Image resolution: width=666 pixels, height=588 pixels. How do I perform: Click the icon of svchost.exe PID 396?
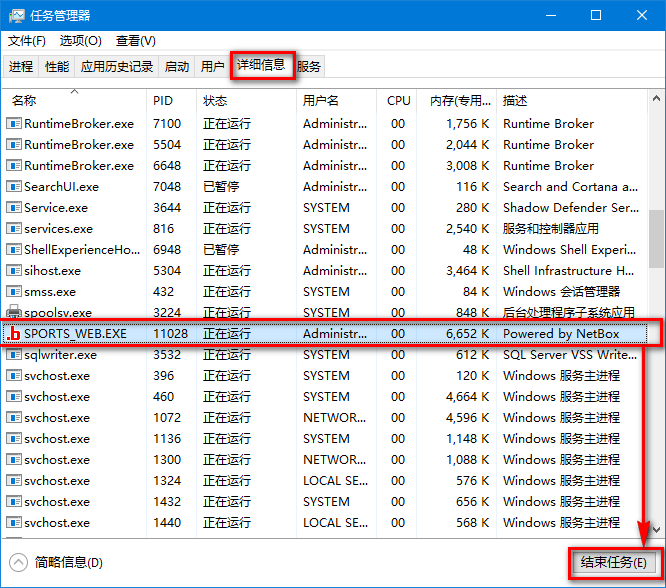point(14,376)
